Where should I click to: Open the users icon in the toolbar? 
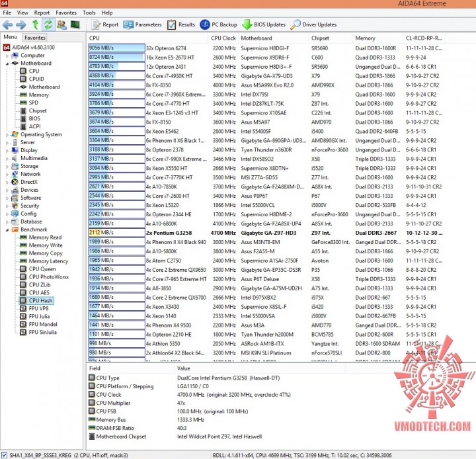(61, 24)
